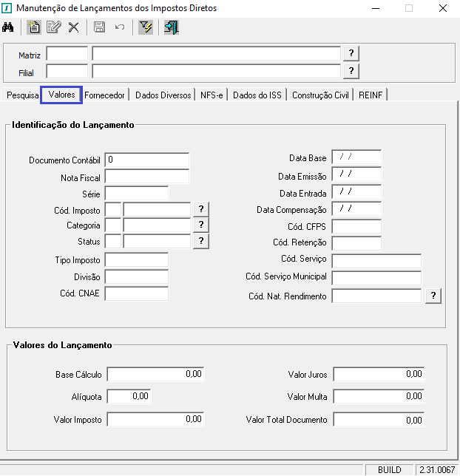Click the binoculars search icon
The image size is (460, 476).
[x=9, y=27]
